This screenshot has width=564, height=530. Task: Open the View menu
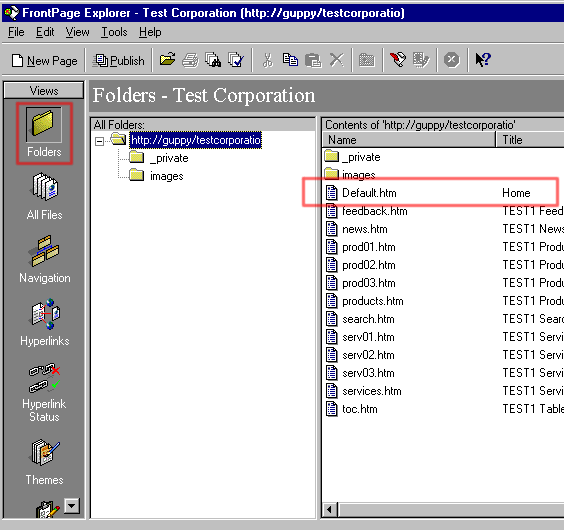click(x=77, y=32)
